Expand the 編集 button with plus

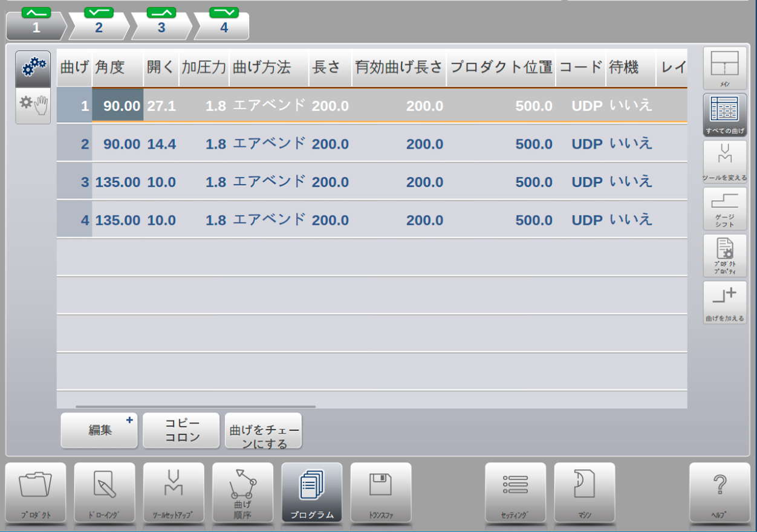(99, 430)
